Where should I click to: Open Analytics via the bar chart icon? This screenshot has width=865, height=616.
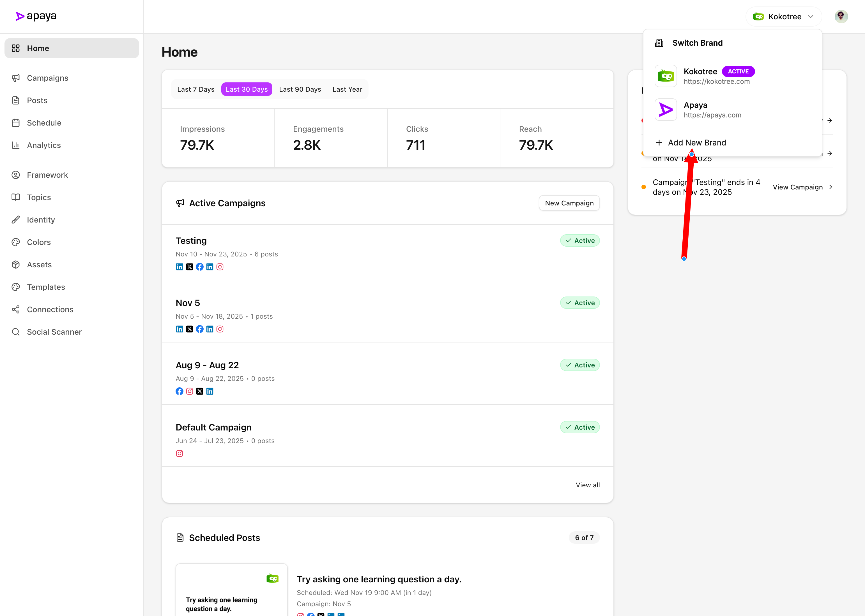15,145
